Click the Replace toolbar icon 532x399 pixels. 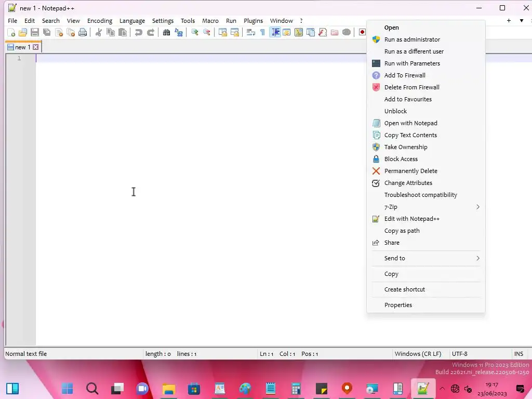pyautogui.click(x=179, y=33)
